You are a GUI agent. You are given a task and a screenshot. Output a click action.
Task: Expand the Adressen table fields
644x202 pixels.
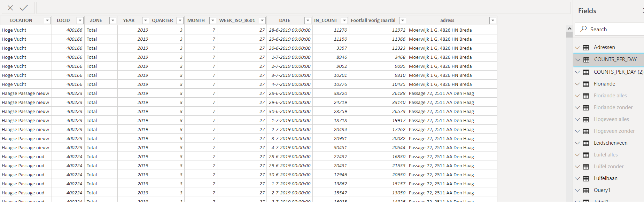[x=577, y=48]
